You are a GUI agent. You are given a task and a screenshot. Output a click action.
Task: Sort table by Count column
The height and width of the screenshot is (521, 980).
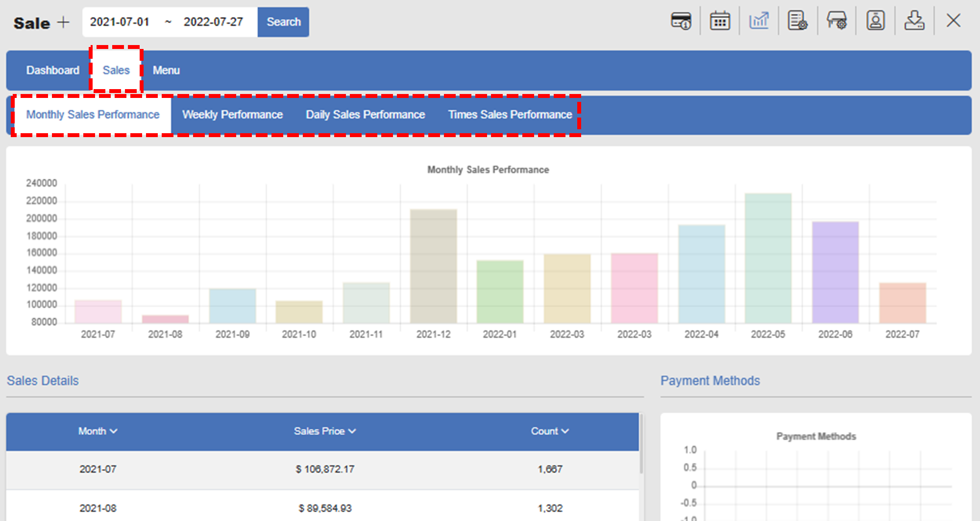coord(550,431)
